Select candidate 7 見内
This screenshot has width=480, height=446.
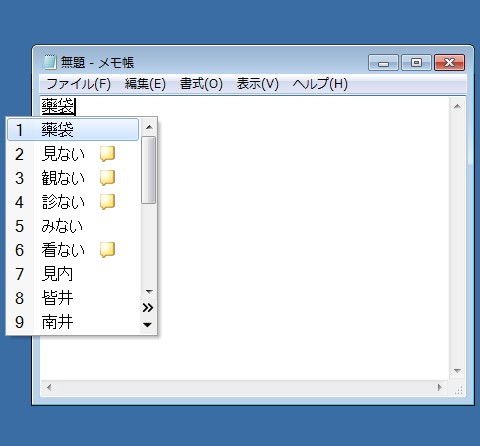click(73, 274)
